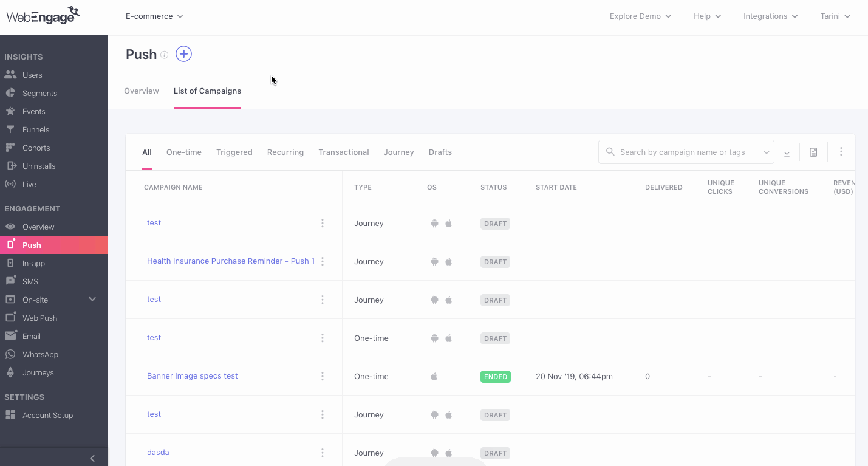Viewport: 868px width, 466px height.
Task: Click the ENDED status badge
Action: 496,377
